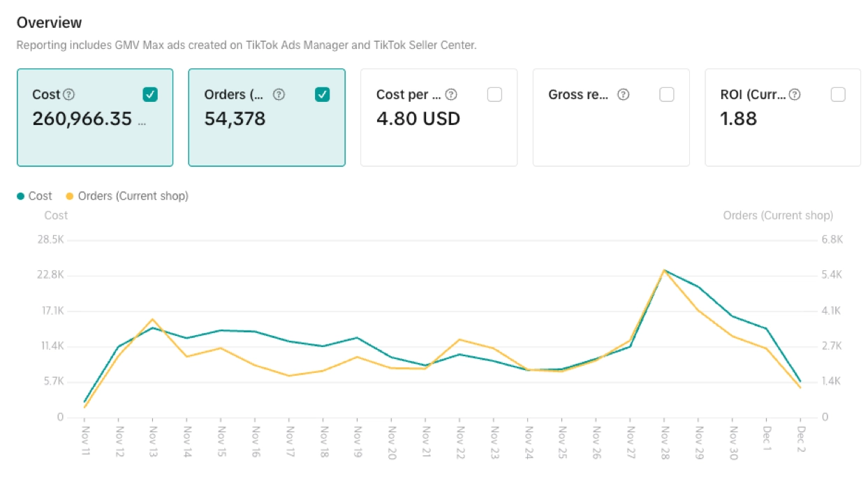Toggle the Cost series legend label
868x486 pixels.
pos(41,196)
